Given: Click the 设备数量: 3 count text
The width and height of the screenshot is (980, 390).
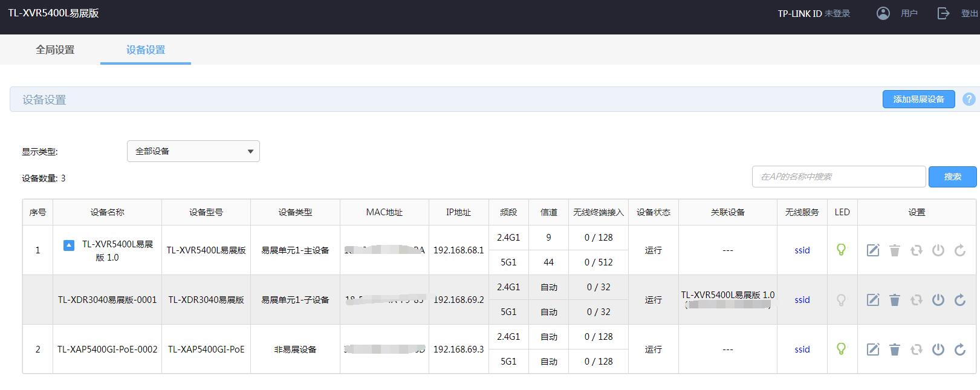Looking at the screenshot, I should click(44, 178).
